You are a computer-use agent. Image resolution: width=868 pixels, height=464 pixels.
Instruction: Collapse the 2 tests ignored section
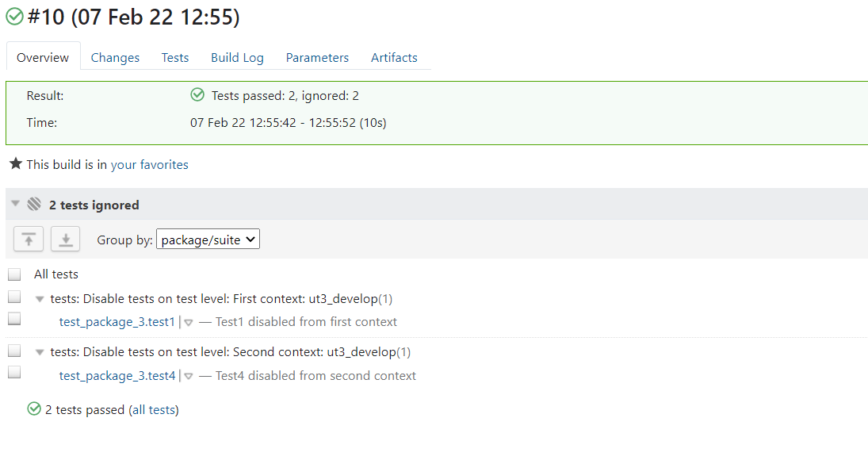click(15, 205)
